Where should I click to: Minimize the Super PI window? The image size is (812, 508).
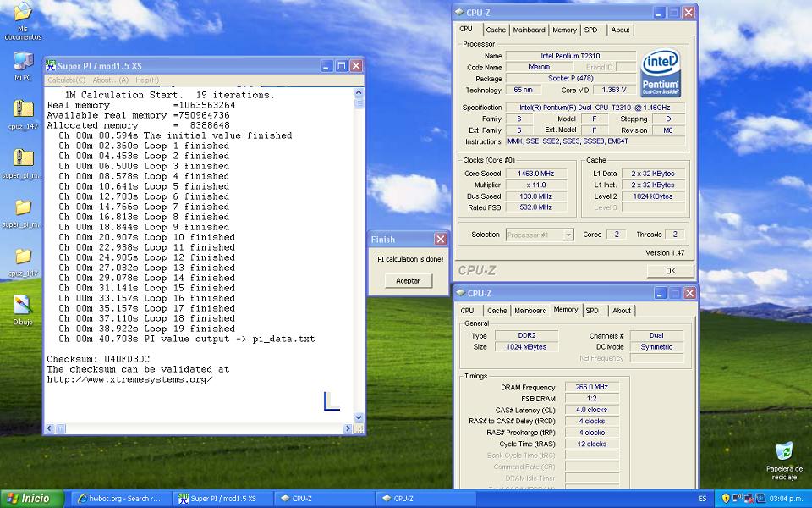tap(326, 66)
